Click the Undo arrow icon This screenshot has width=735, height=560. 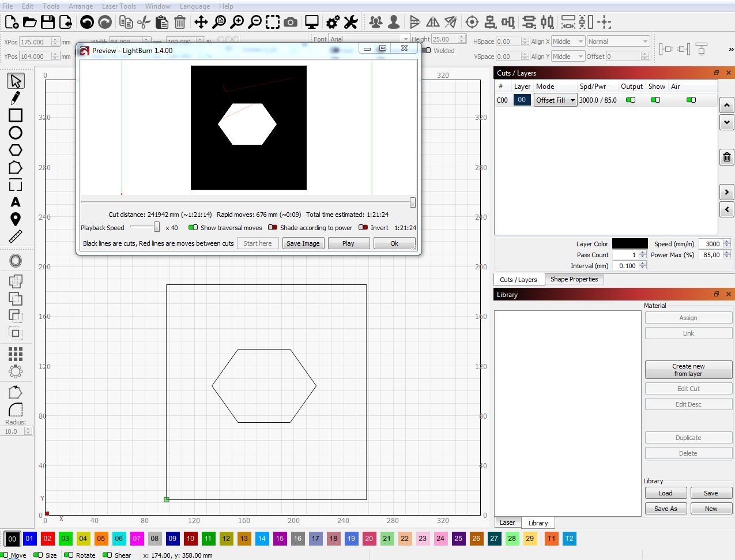[x=87, y=22]
